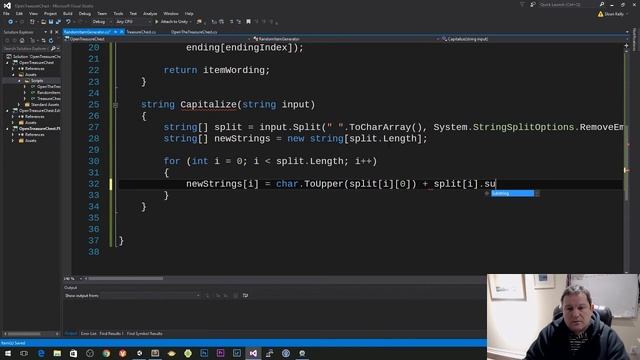Expand References under first OpenTreasureChest project

(13, 69)
